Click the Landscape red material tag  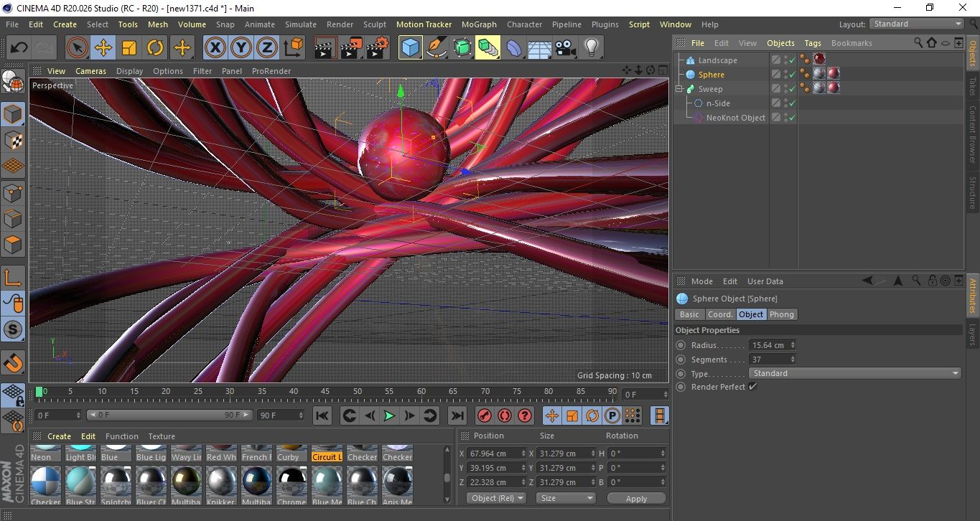(819, 60)
